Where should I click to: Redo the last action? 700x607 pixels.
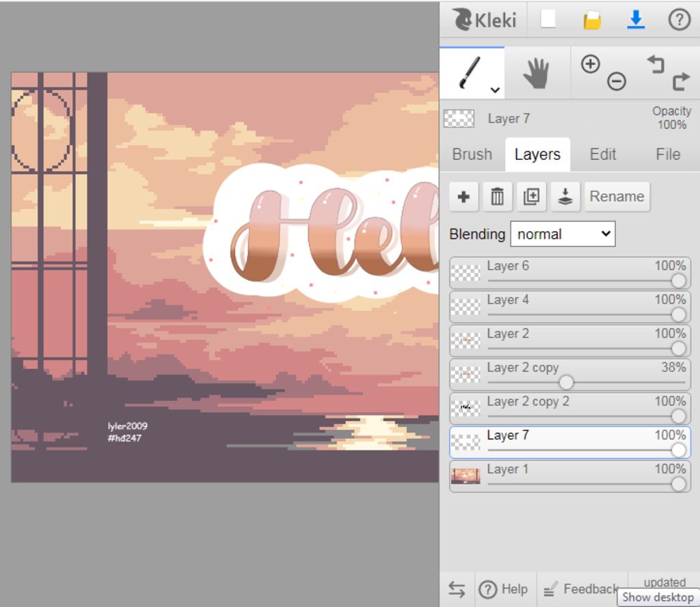pos(682,81)
